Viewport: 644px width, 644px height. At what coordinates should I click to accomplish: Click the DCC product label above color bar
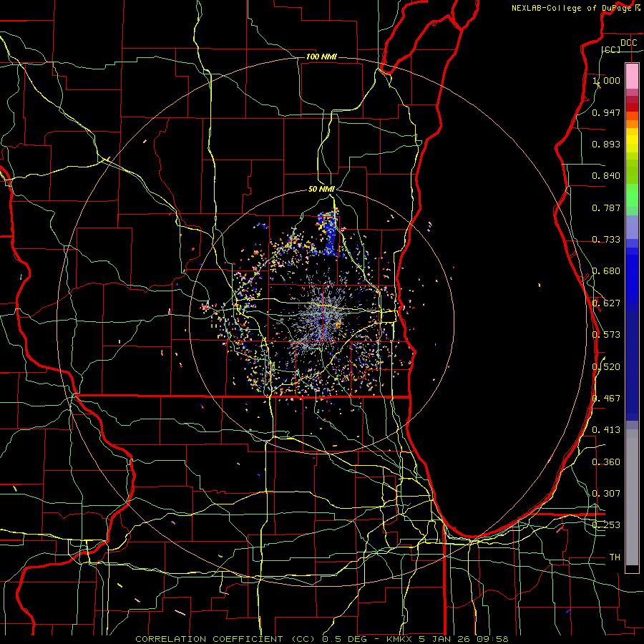pyautogui.click(x=628, y=43)
